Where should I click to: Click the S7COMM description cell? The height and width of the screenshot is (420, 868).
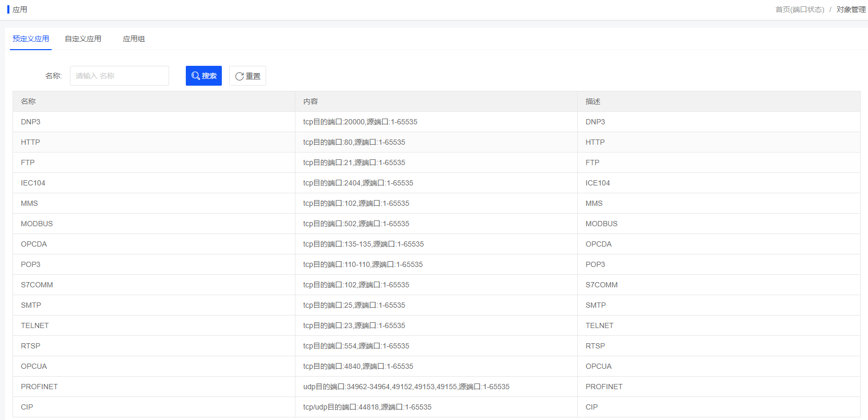point(719,285)
